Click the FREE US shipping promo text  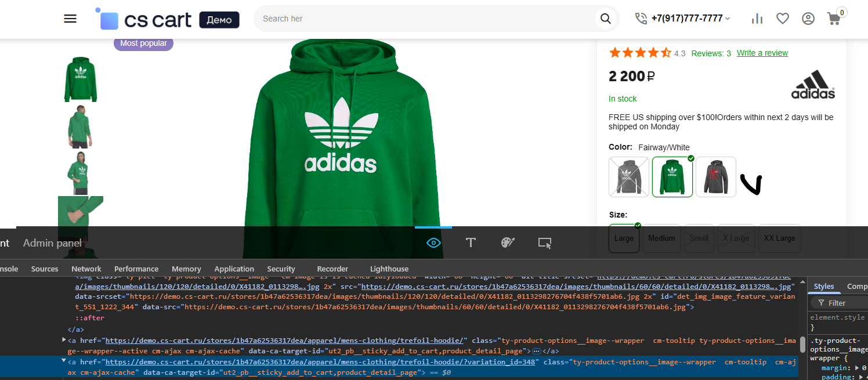click(x=721, y=122)
